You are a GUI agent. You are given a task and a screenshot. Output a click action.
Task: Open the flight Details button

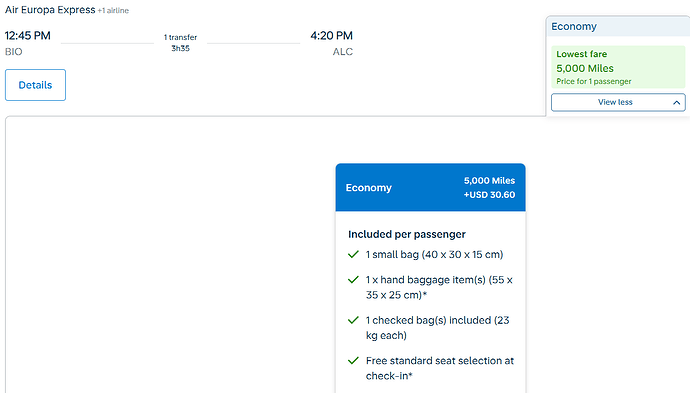[x=35, y=85]
